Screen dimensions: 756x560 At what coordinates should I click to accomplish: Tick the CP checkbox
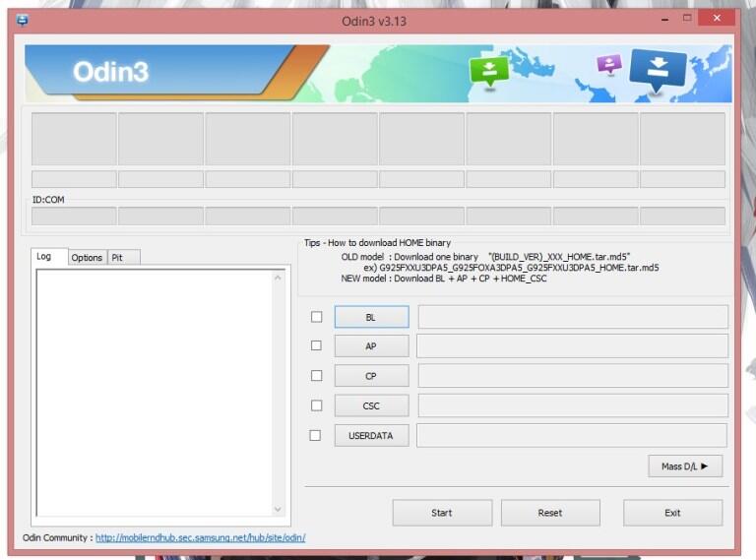click(x=316, y=375)
